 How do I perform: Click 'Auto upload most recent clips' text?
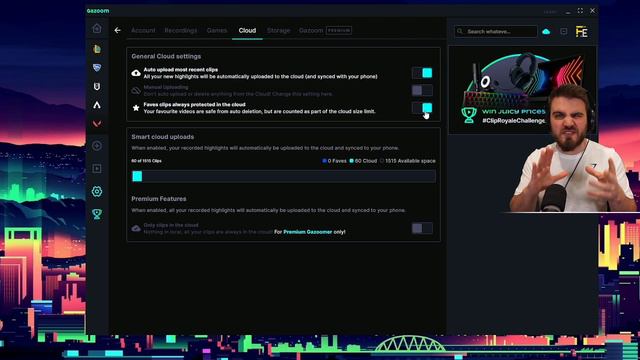pyautogui.click(x=180, y=70)
